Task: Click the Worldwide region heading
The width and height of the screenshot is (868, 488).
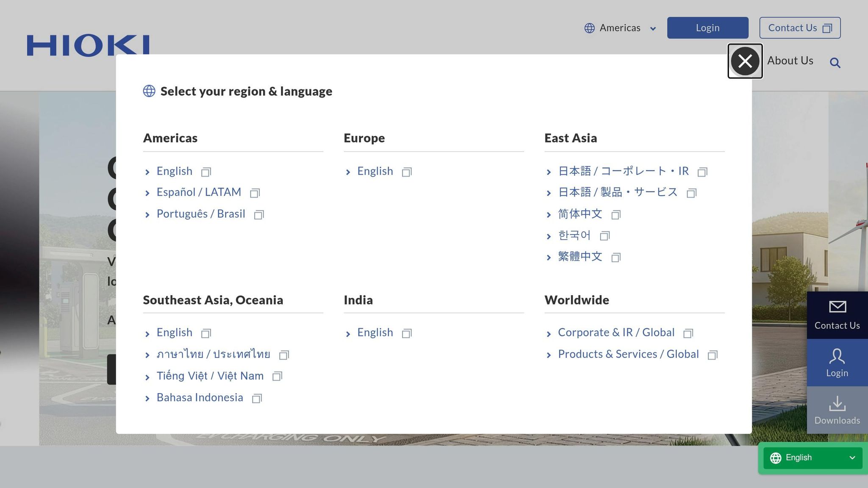Action: (576, 300)
